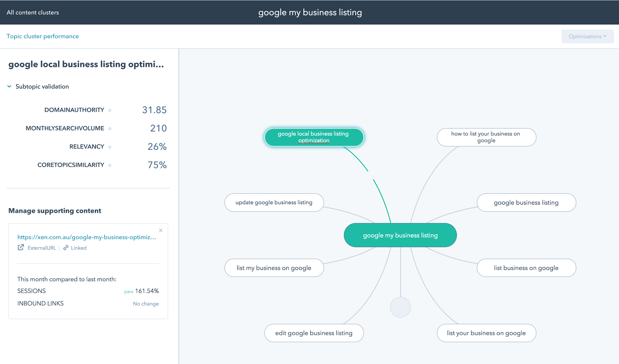Screen dimensions: 619x364
Task: Click the RELEVANCY info circle
Action: (x=109, y=147)
